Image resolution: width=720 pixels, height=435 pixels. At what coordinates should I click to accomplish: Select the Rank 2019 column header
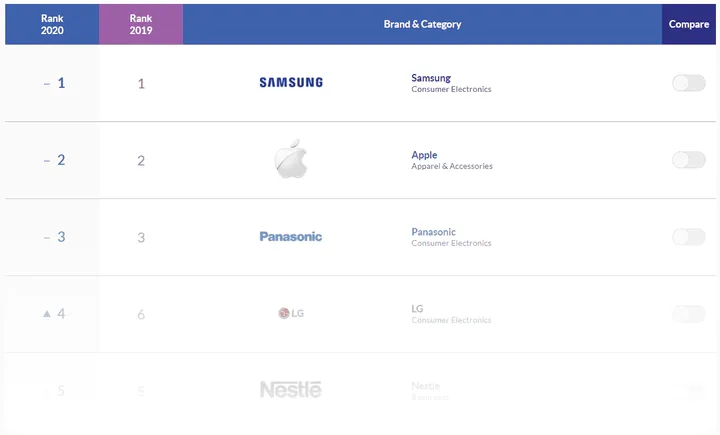pyautogui.click(x=141, y=24)
